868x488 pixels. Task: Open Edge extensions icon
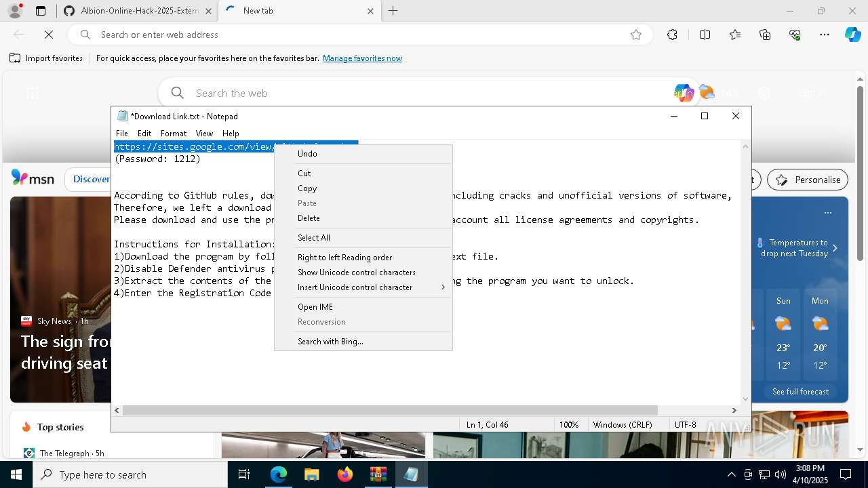click(x=672, y=35)
